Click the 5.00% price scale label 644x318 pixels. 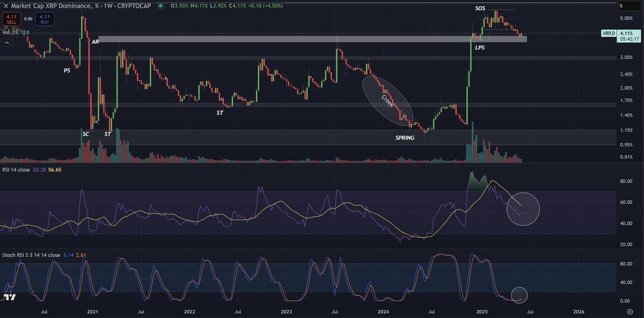pyautogui.click(x=627, y=18)
